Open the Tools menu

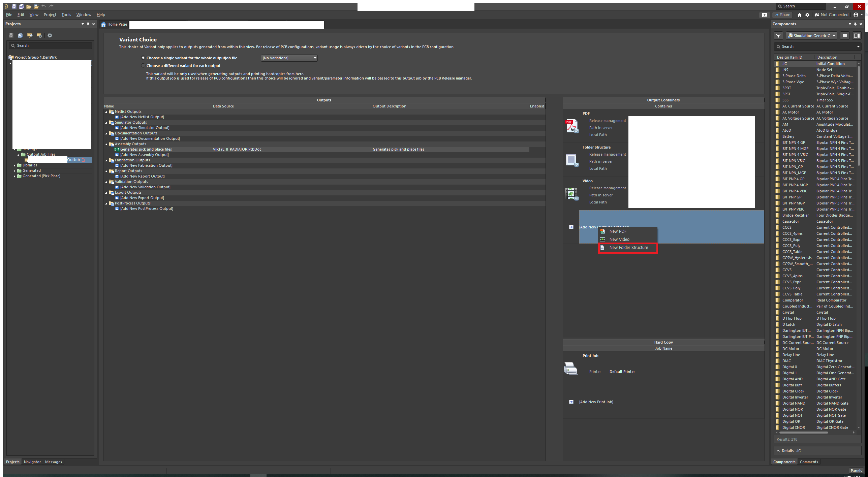pyautogui.click(x=66, y=15)
